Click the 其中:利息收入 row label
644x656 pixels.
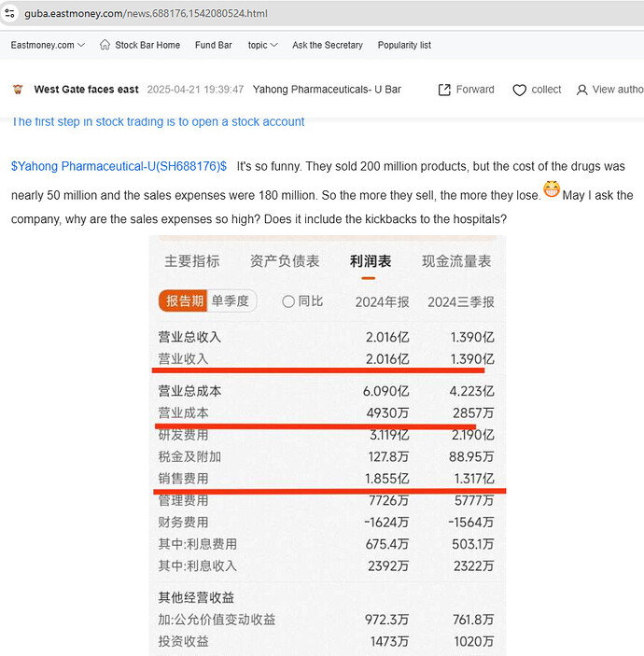tap(198, 566)
